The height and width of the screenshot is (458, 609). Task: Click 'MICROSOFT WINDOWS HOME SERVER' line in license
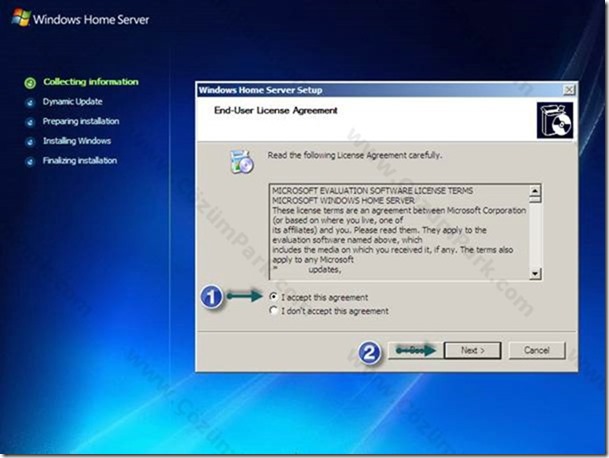click(x=343, y=201)
